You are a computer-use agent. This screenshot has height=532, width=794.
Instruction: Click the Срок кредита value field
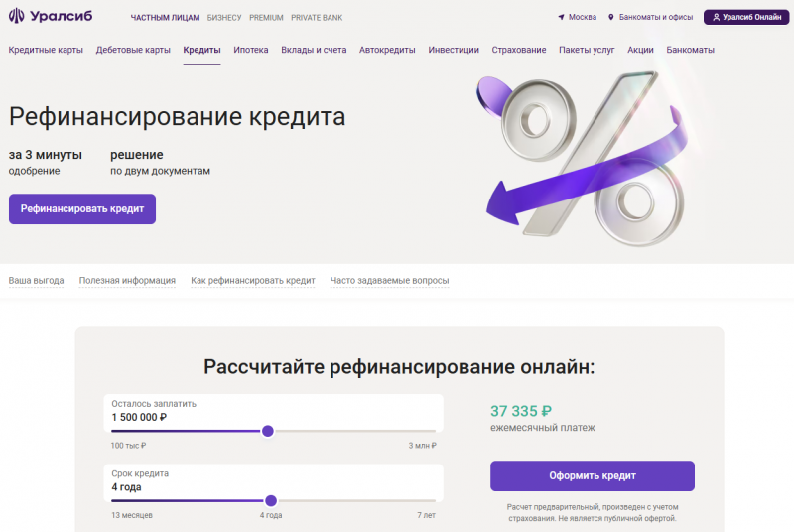point(274,481)
